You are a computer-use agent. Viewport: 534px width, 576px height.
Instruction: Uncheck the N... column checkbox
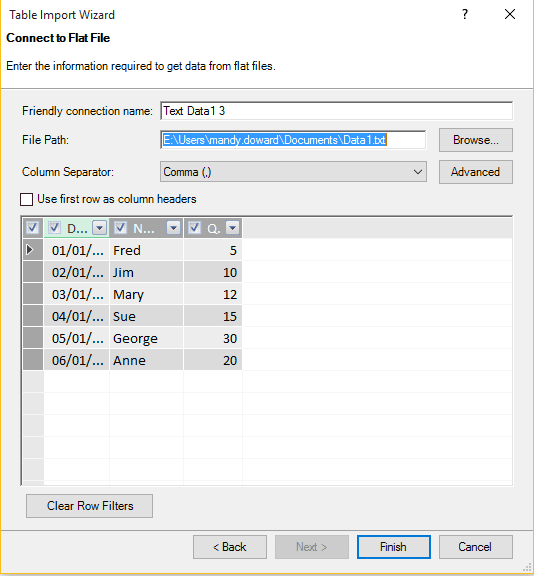[120, 228]
